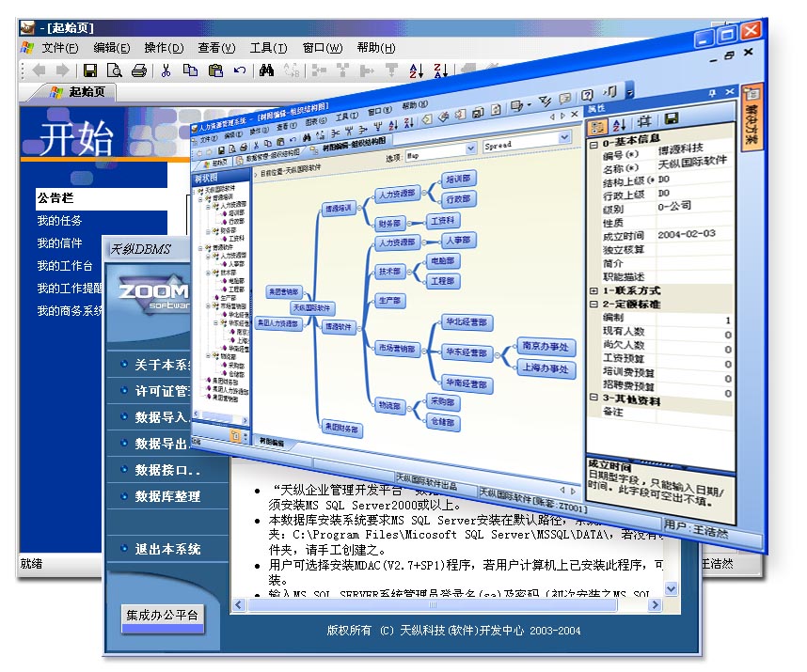Select the 培训部 node in the org chart

point(458,180)
